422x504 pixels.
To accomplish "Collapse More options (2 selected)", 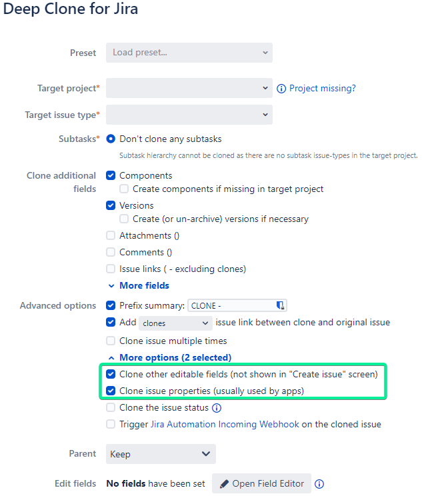I will click(x=169, y=357).
